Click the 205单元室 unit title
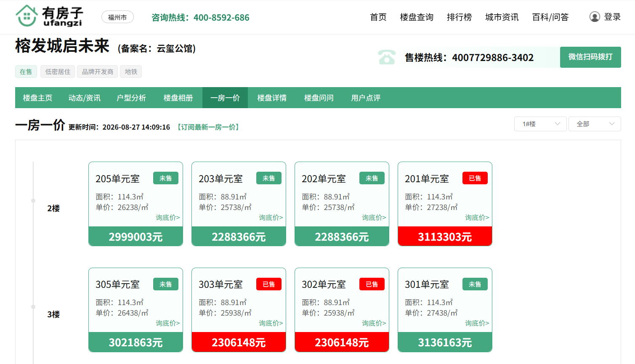Viewport: 635px width, 364px height. tap(117, 179)
